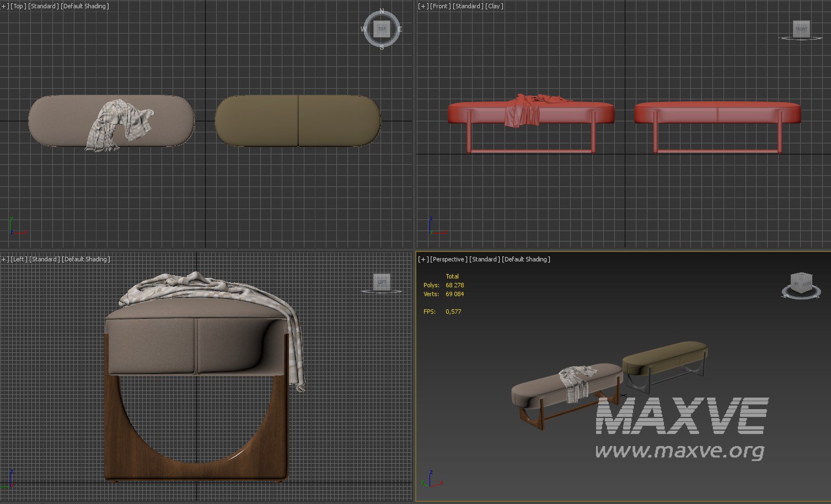This screenshot has width=831, height=504.
Task: Open the [Default Shading] menu in the Left viewport
Action: pyautogui.click(x=85, y=259)
